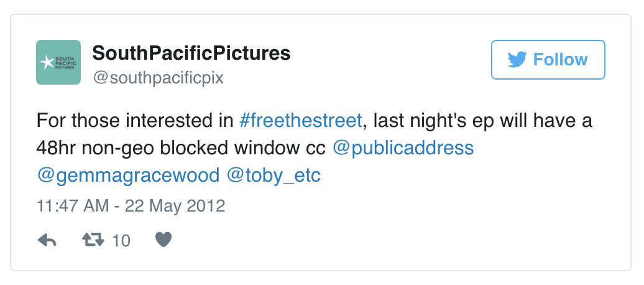644x285 pixels.
Task: Click the "cc" text before @publicaddress
Action: pyautogui.click(x=315, y=148)
